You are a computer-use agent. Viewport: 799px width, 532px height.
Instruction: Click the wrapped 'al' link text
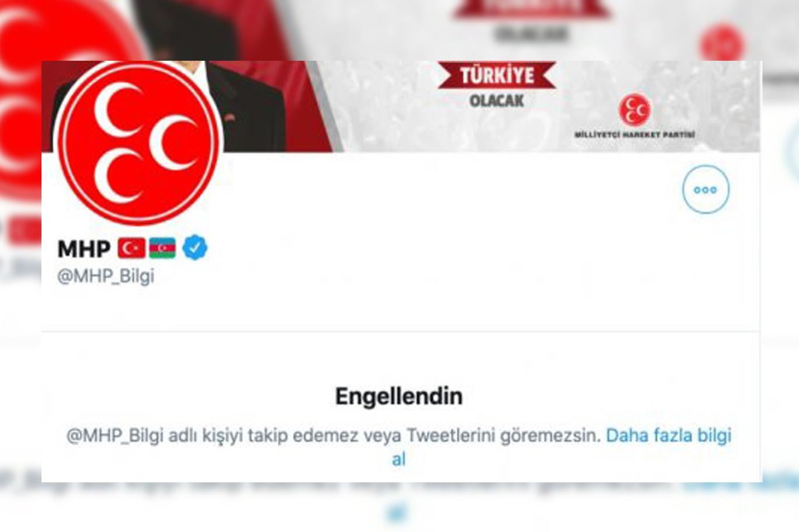399,460
